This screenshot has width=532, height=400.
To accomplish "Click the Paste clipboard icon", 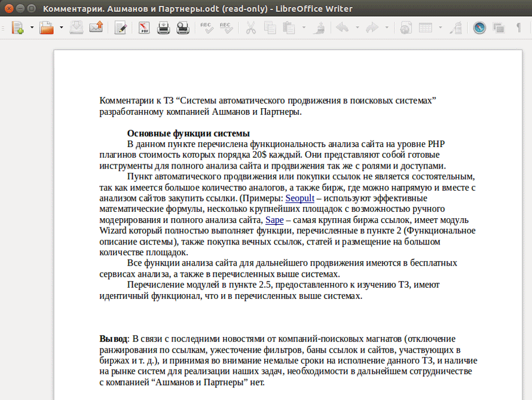I will click(289, 28).
